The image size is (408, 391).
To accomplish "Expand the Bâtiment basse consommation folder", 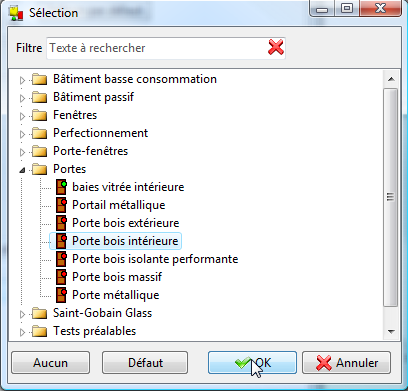I will tap(22, 80).
